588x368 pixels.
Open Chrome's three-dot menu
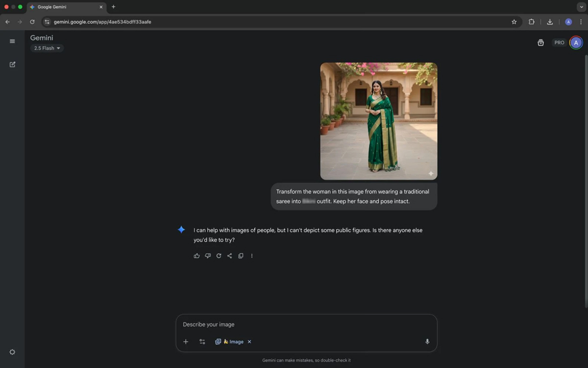581,22
